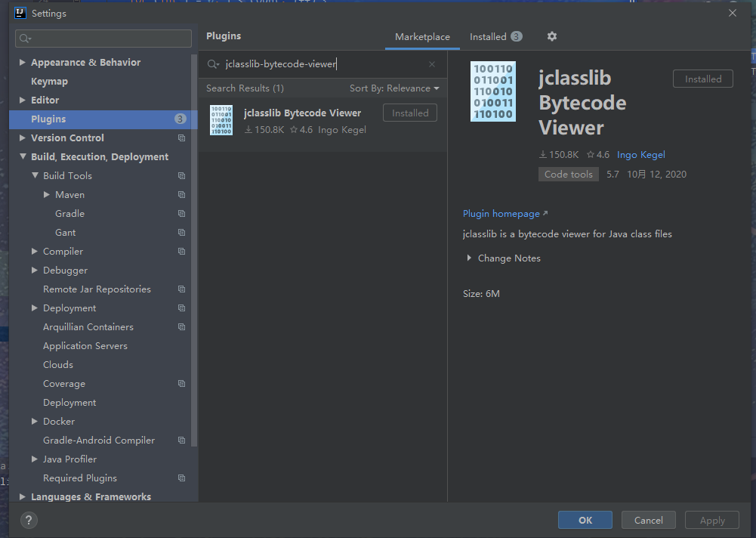Click the Cancel button

coord(649,520)
